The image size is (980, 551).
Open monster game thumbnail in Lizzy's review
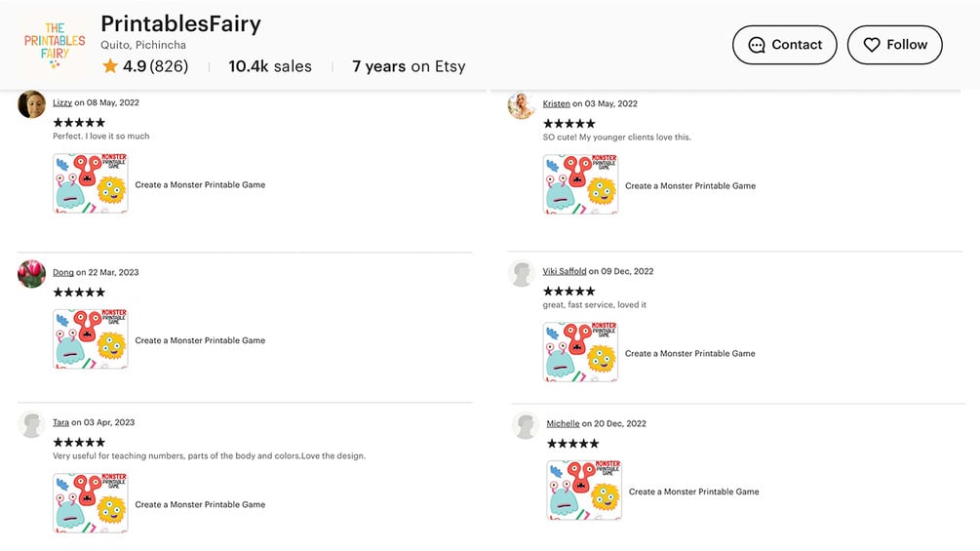coord(91,183)
